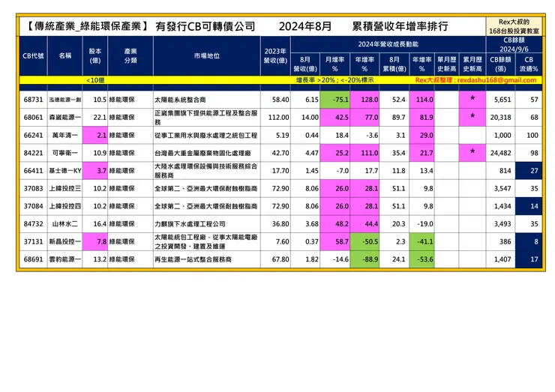Click the green -75.1 monthly growth cell

point(334,100)
